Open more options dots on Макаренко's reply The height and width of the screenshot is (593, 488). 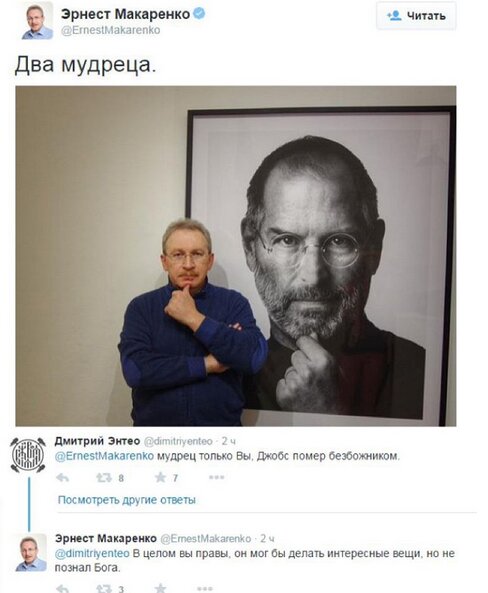tap(205, 588)
